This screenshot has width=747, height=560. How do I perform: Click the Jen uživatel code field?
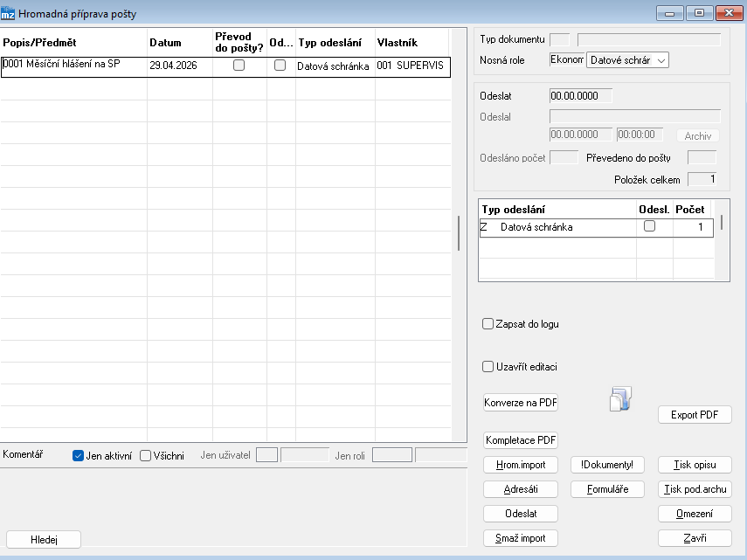(x=266, y=455)
